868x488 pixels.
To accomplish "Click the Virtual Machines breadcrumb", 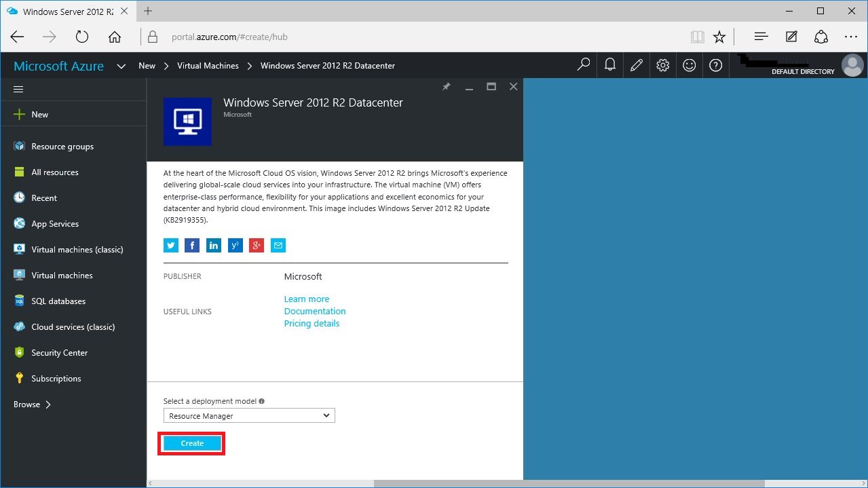I will point(208,66).
